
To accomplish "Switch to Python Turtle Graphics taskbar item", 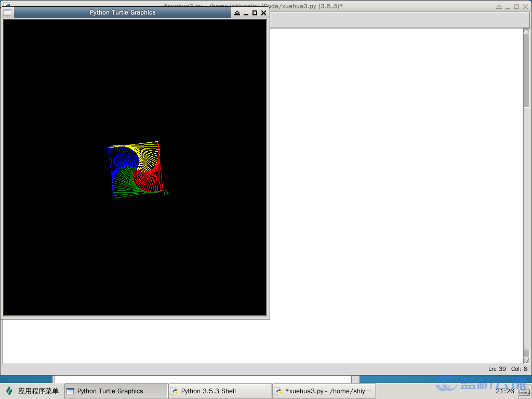I will 116,391.
